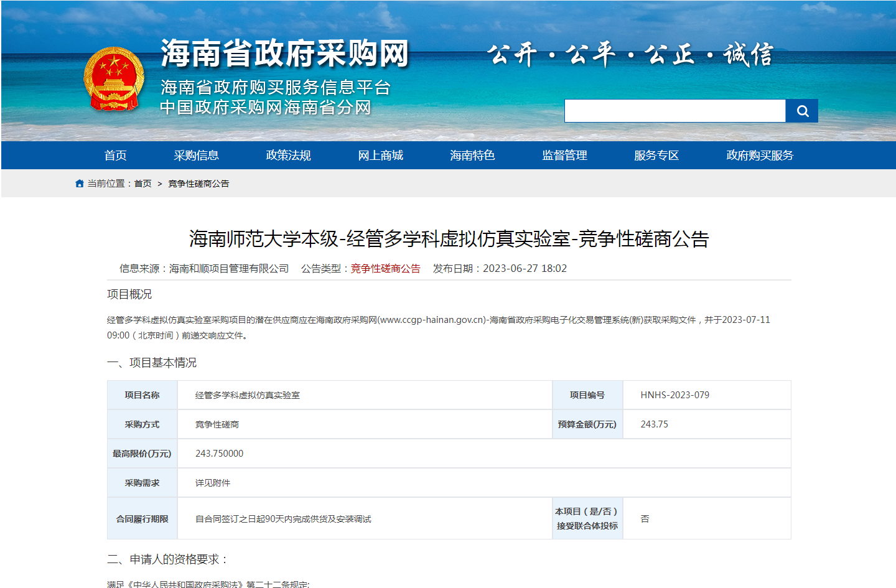Open the 政府购买服务 navigation menu

760,156
